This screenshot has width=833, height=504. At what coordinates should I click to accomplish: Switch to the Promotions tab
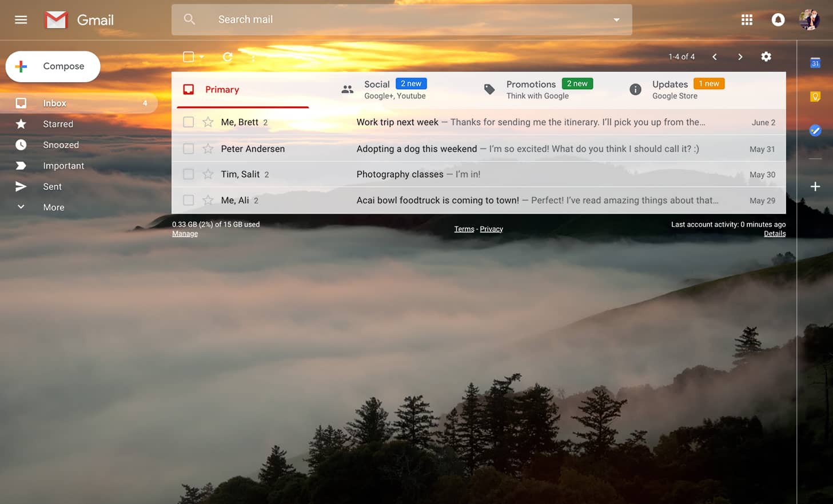coord(531,90)
